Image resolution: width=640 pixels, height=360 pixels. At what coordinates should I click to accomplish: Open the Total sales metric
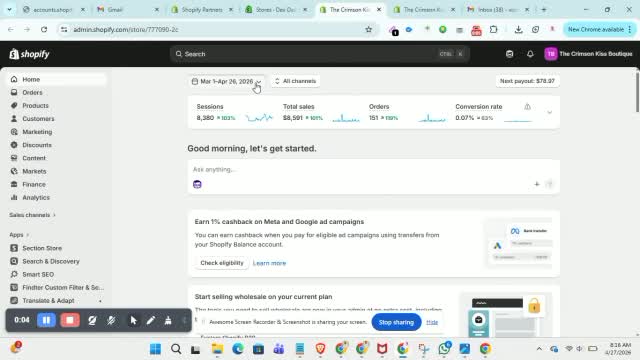click(x=321, y=112)
